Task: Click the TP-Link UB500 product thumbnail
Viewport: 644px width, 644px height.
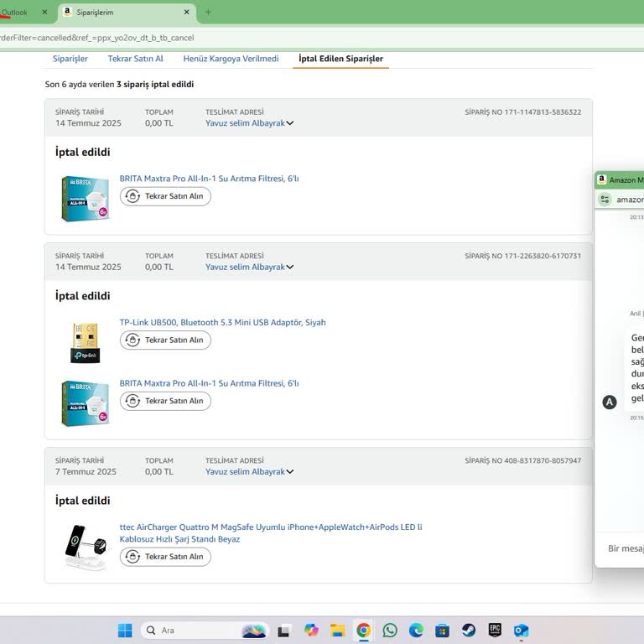Action: point(85,341)
